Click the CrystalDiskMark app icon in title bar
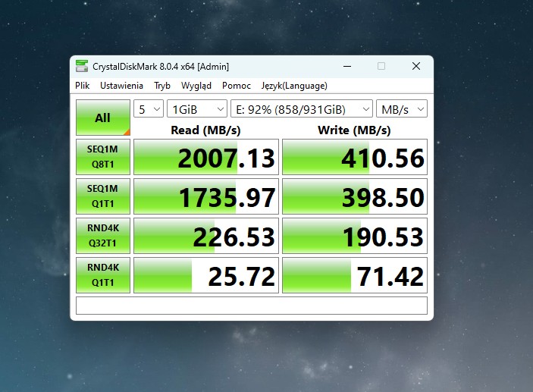The width and height of the screenshot is (533, 392). [x=82, y=66]
